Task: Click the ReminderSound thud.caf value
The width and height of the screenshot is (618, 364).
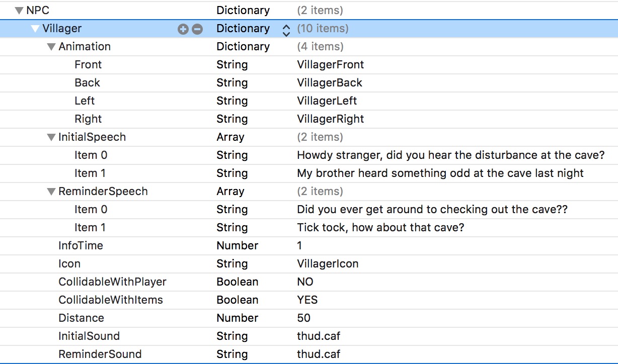Action: click(319, 354)
